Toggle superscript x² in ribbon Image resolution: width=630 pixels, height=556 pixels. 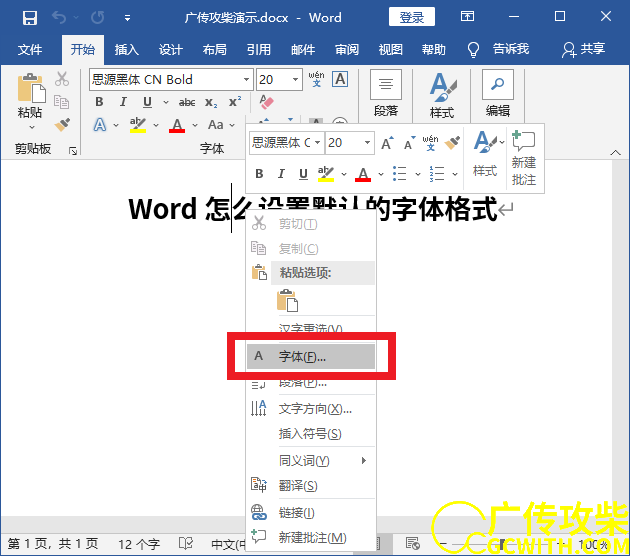[x=235, y=101]
